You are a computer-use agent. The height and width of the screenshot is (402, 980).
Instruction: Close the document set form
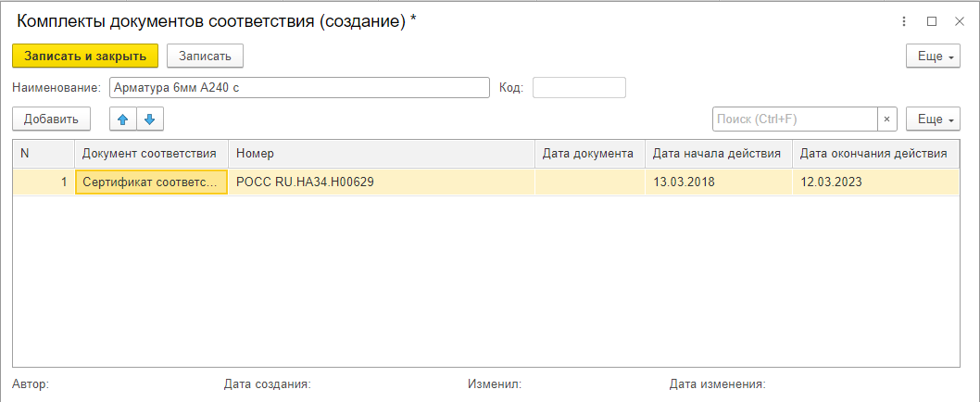tap(960, 21)
